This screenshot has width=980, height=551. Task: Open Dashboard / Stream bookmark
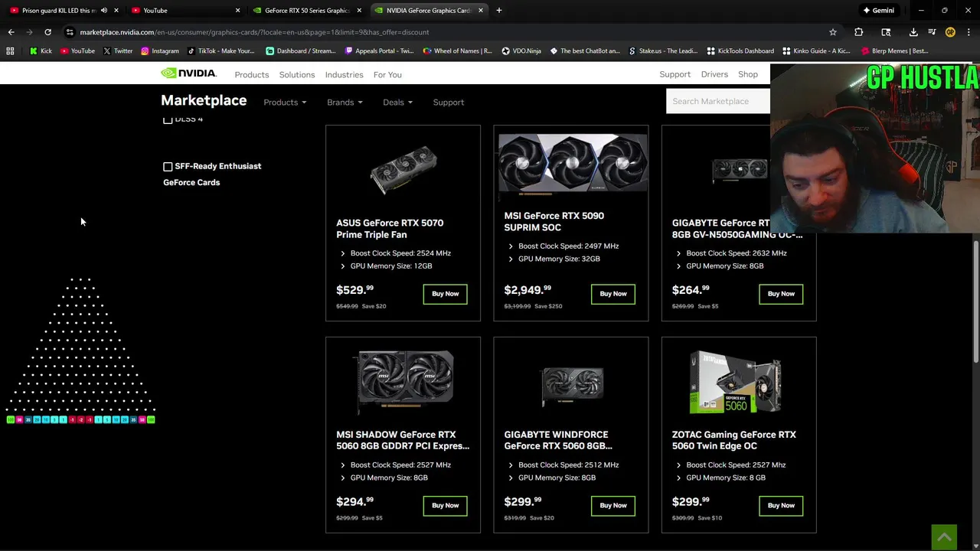[x=300, y=51]
